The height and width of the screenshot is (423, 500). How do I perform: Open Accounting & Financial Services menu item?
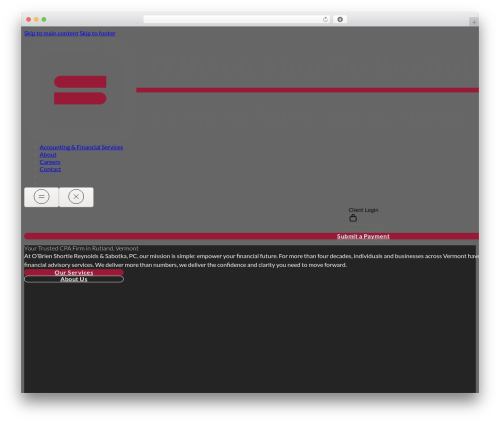point(81,147)
